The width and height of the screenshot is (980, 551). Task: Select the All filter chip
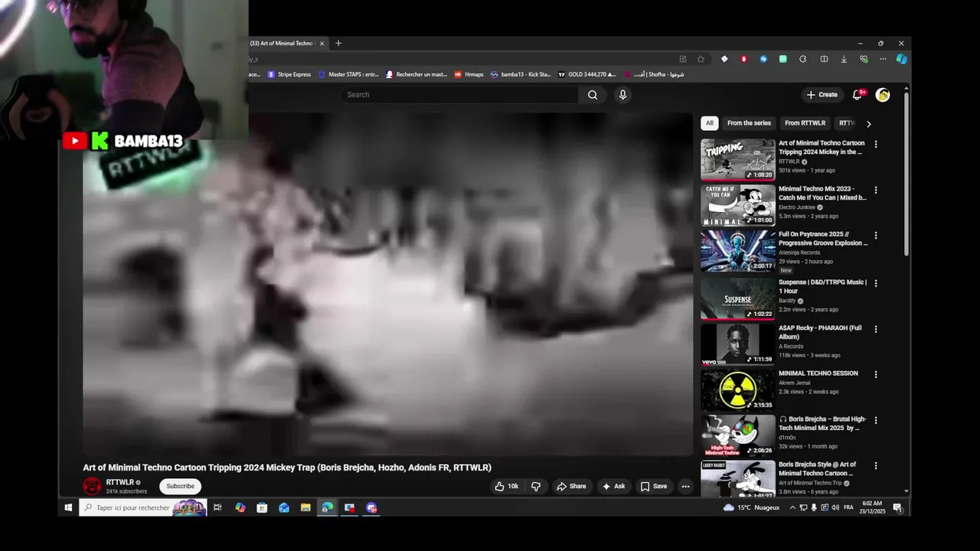pyautogui.click(x=709, y=123)
